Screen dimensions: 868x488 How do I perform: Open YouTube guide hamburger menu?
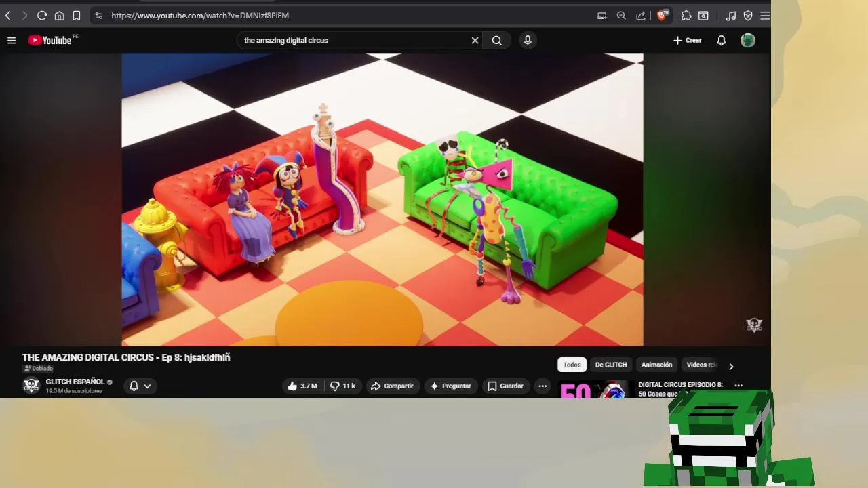(x=12, y=41)
